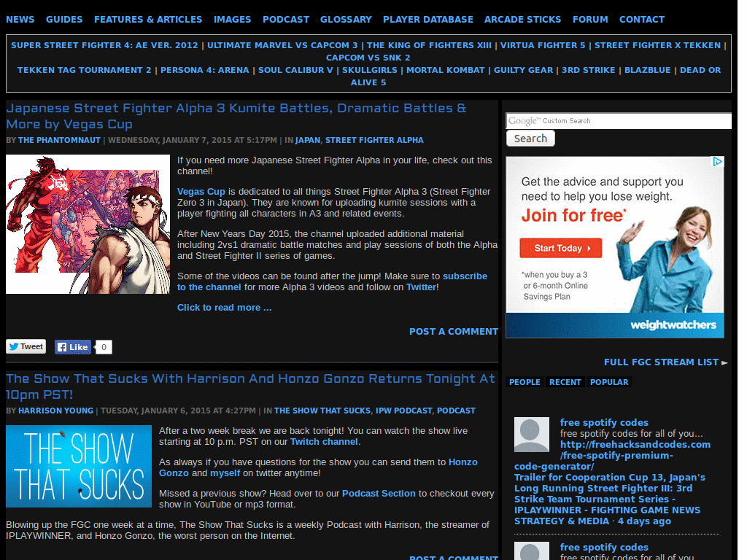The image size is (747, 560).
Task: Click the Search button
Action: click(530, 139)
